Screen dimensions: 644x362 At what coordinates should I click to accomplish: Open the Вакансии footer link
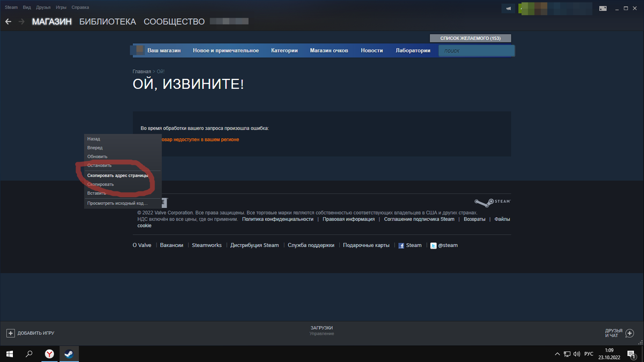click(172, 246)
